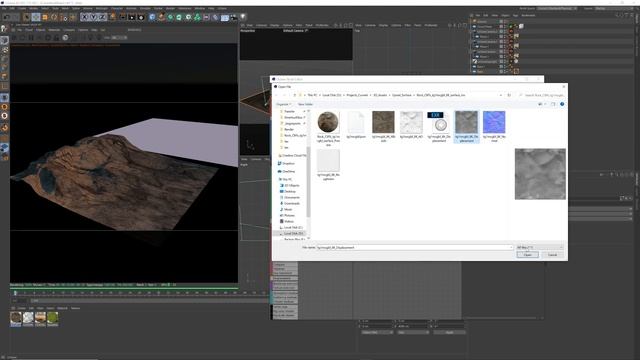Screen dimensions: 640x360
Task: Select the Roughness file in the second row
Action: [x=328, y=165]
